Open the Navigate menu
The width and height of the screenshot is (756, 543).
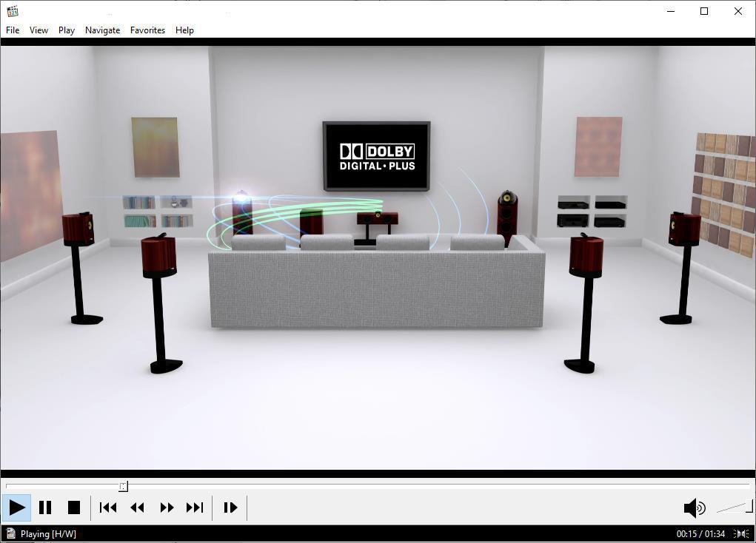[x=102, y=30]
